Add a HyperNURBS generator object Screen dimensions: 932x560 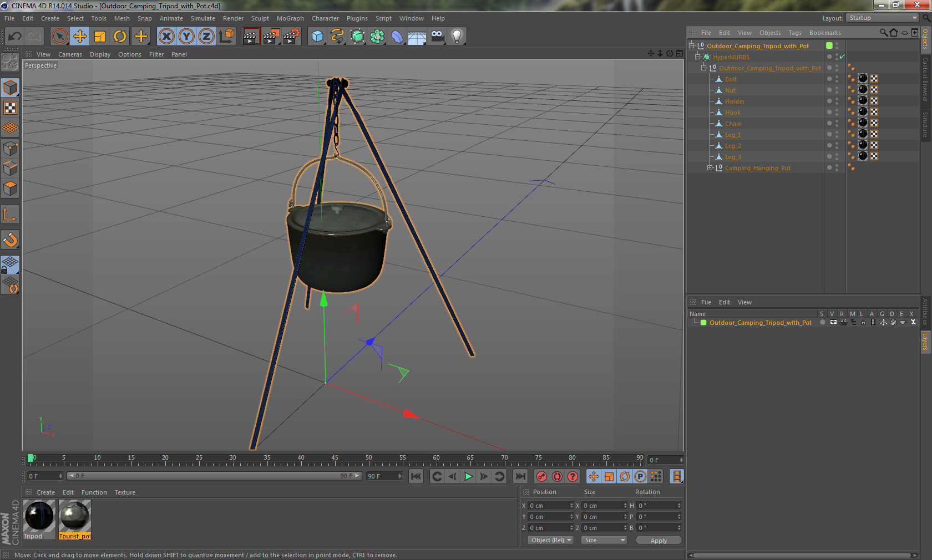pyautogui.click(x=357, y=37)
